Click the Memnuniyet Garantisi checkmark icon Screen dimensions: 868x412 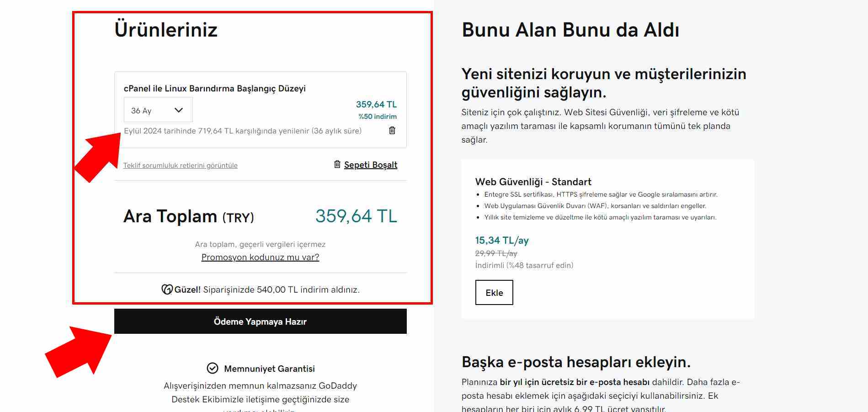point(213,368)
